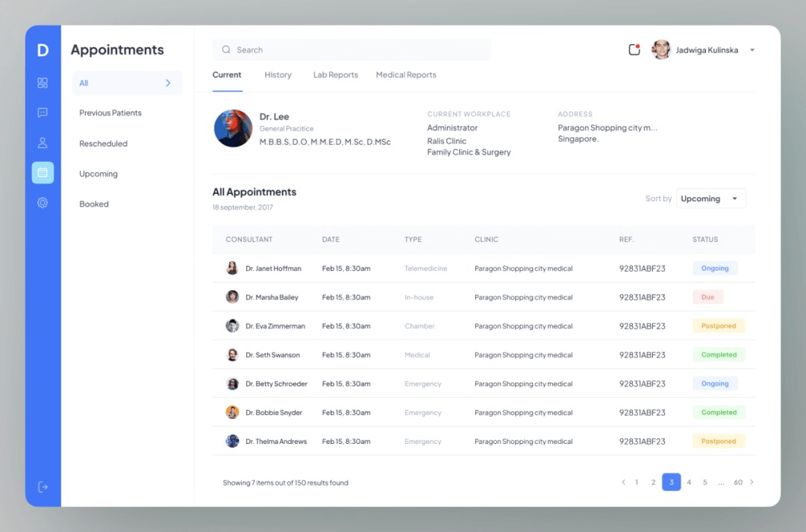
Task: Click Dr. Seth Swanson's avatar
Action: pyautogui.click(x=232, y=354)
